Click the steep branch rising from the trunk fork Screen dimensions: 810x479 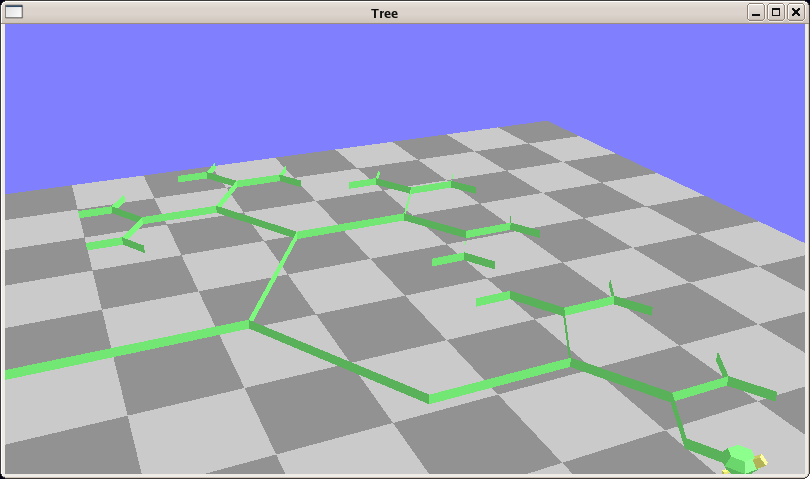[x=273, y=279]
